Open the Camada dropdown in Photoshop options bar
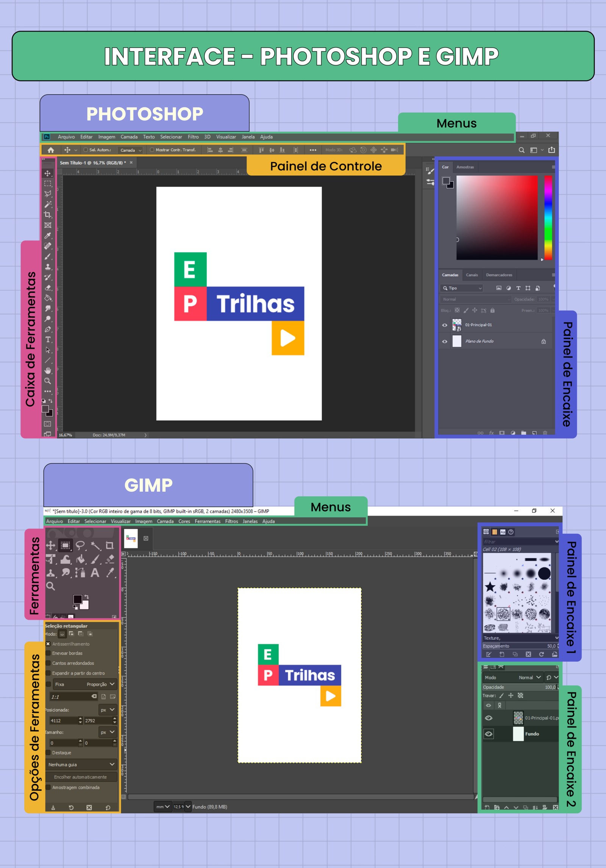This screenshot has height=868, width=606. tap(130, 150)
